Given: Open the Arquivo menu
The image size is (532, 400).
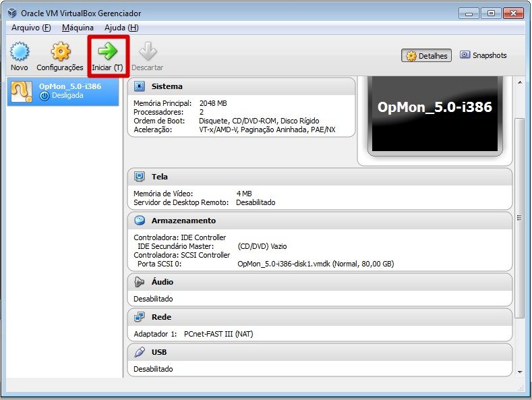Looking at the screenshot, I should coord(31,28).
